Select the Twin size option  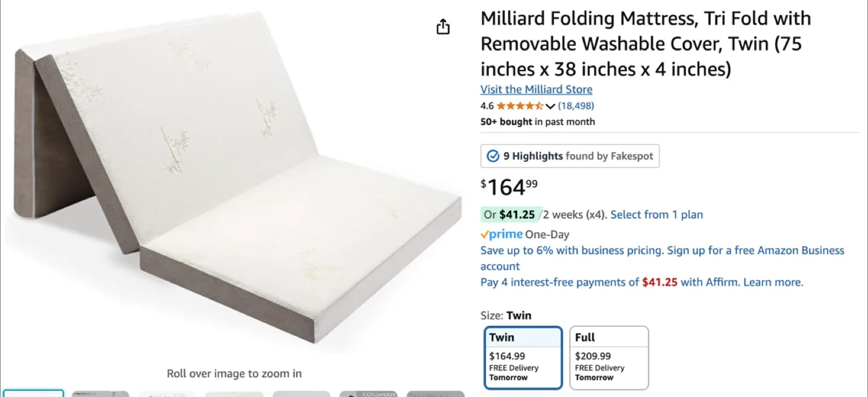[x=523, y=358]
